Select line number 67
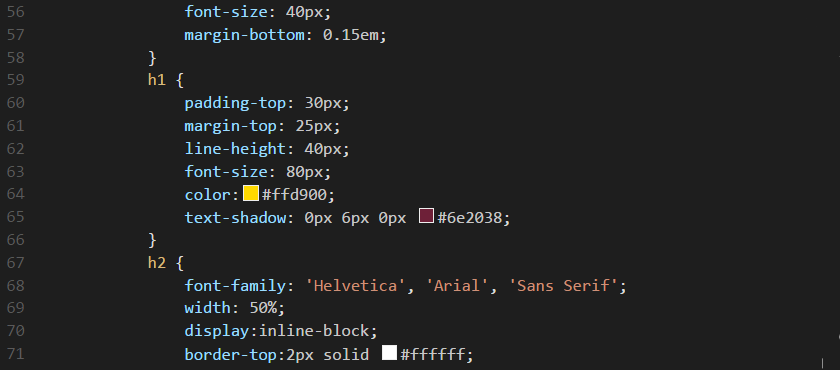840x370 pixels. 16,262
